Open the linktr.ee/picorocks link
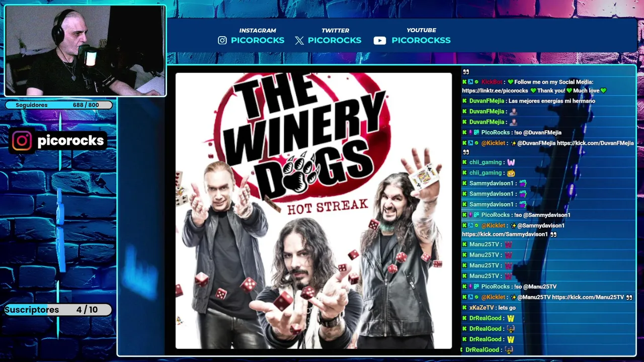 [495, 90]
